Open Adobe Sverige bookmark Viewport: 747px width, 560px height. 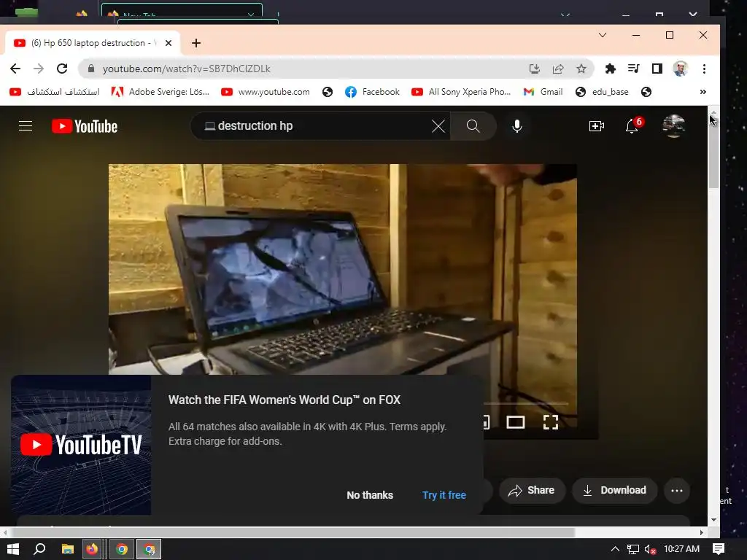click(160, 92)
